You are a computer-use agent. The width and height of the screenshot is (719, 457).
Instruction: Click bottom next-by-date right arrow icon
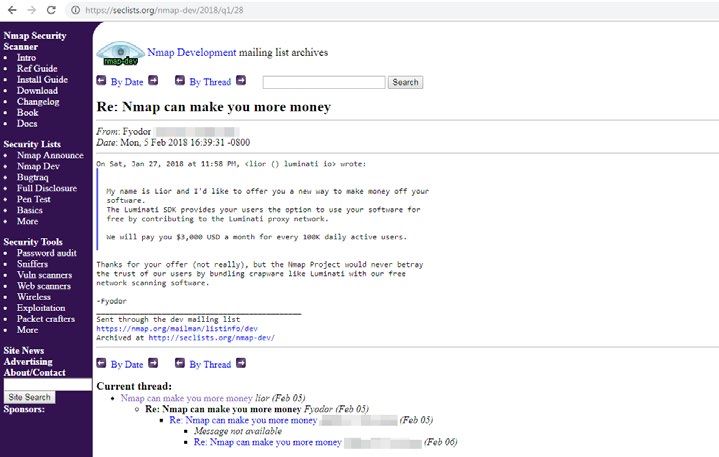153,363
